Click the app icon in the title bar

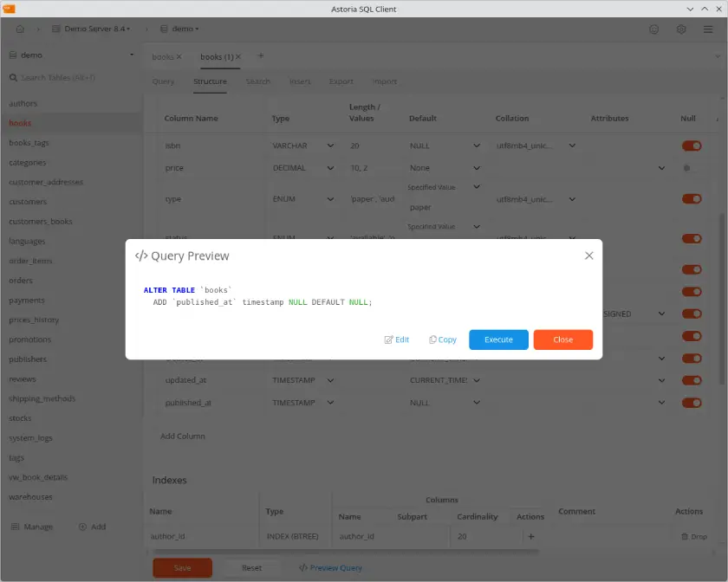pyautogui.click(x=9, y=9)
